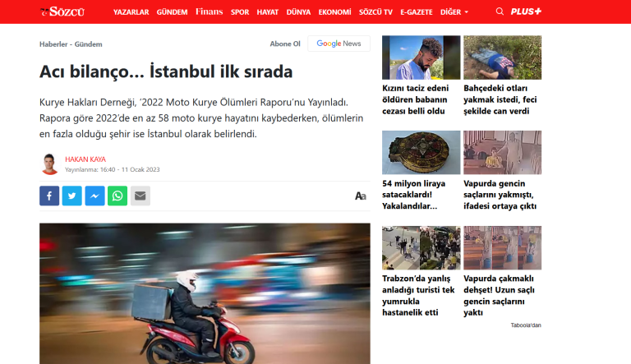This screenshot has height=364, width=631.
Task: Change the font size with Aa icon
Action: (x=360, y=196)
